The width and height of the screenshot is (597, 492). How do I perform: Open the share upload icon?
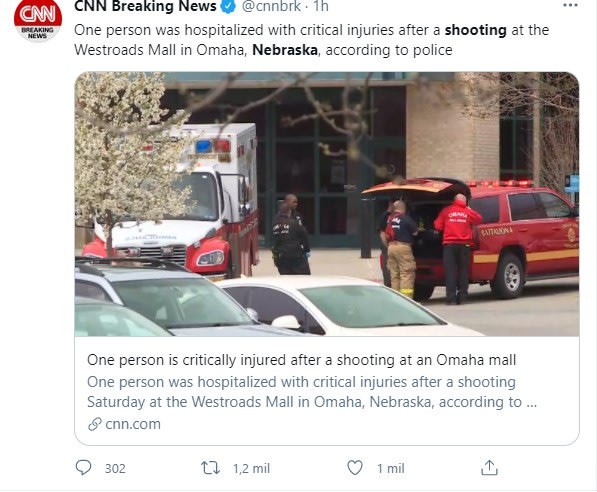point(489,468)
